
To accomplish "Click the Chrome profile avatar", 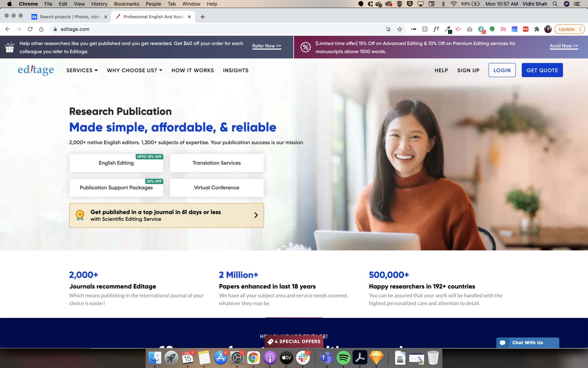I will [x=548, y=29].
